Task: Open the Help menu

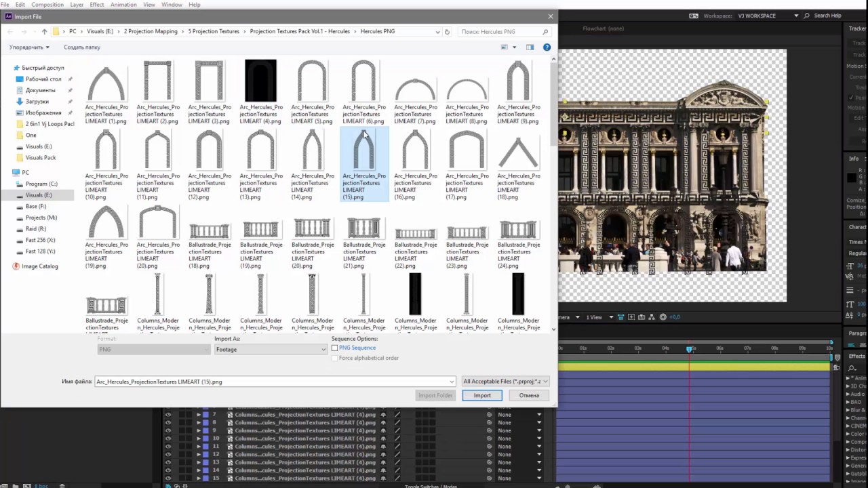Action: 195,5
